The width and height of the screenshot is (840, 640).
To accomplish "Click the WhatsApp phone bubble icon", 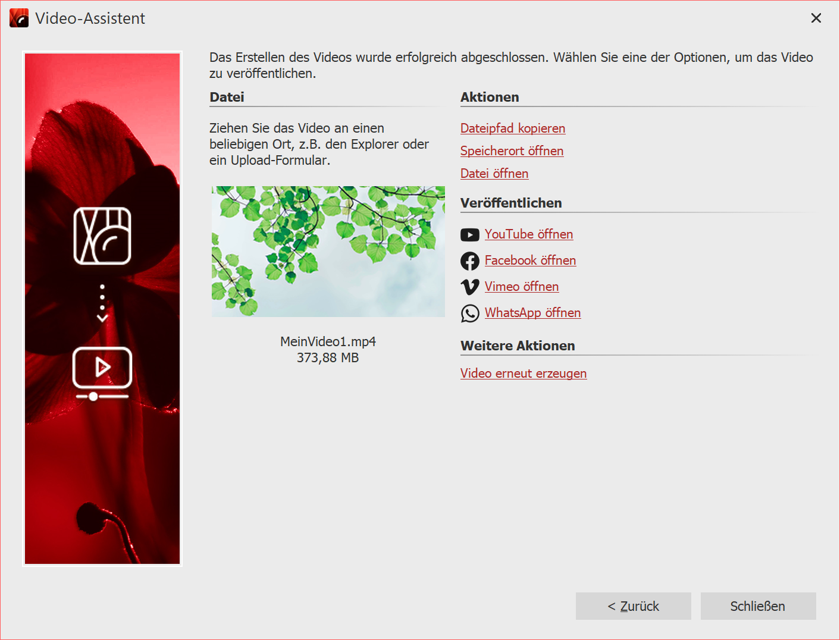I will click(470, 313).
